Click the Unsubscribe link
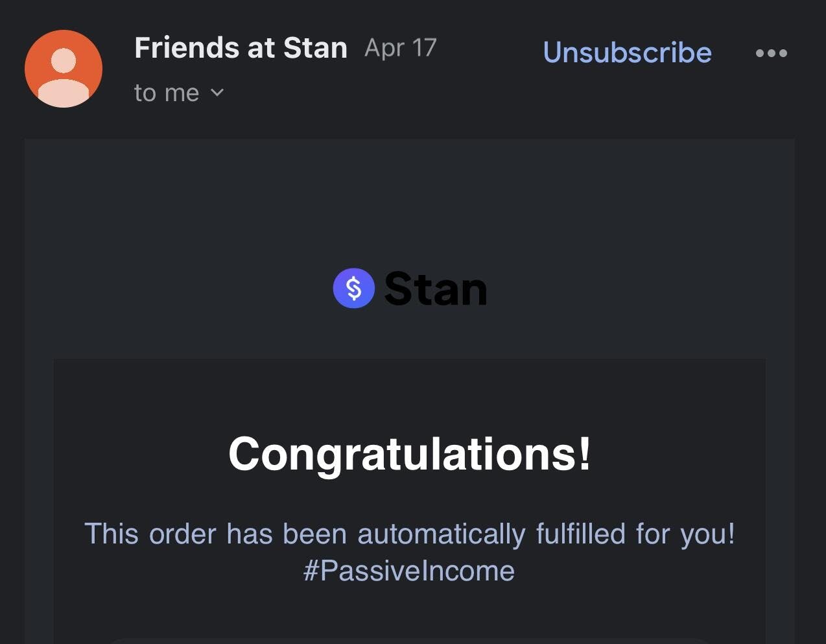 pos(627,53)
